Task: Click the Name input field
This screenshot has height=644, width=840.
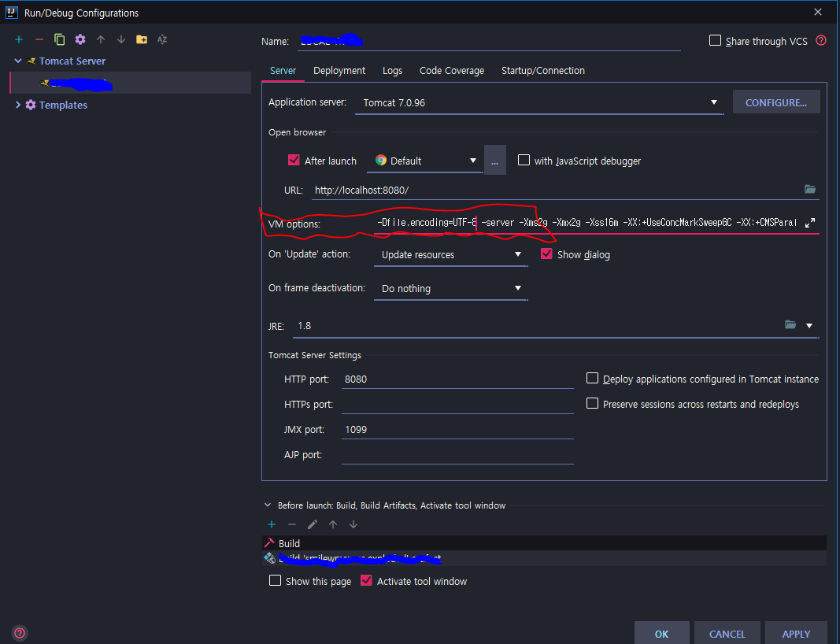Action: click(489, 41)
